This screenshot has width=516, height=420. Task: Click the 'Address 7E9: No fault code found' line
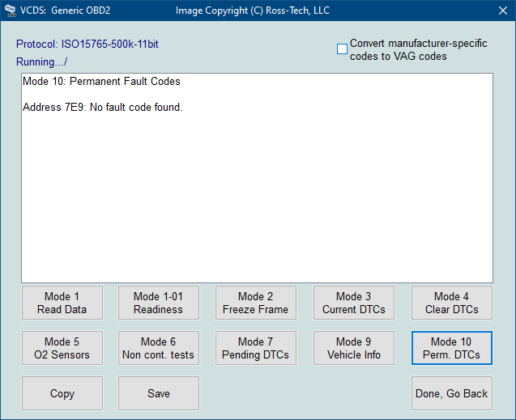102,108
